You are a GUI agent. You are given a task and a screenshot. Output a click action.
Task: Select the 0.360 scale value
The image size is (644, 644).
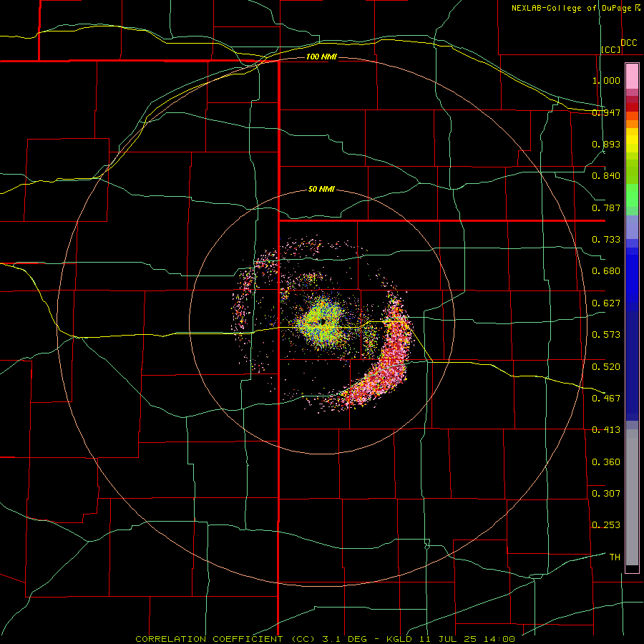click(x=606, y=462)
